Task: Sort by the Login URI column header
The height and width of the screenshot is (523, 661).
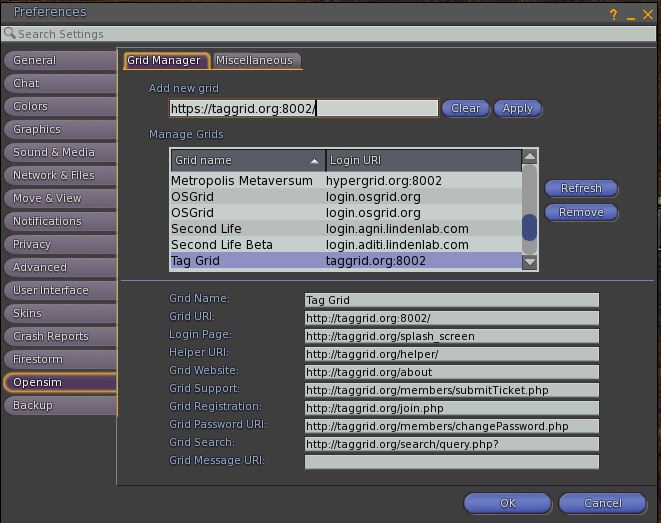Action: click(x=423, y=161)
